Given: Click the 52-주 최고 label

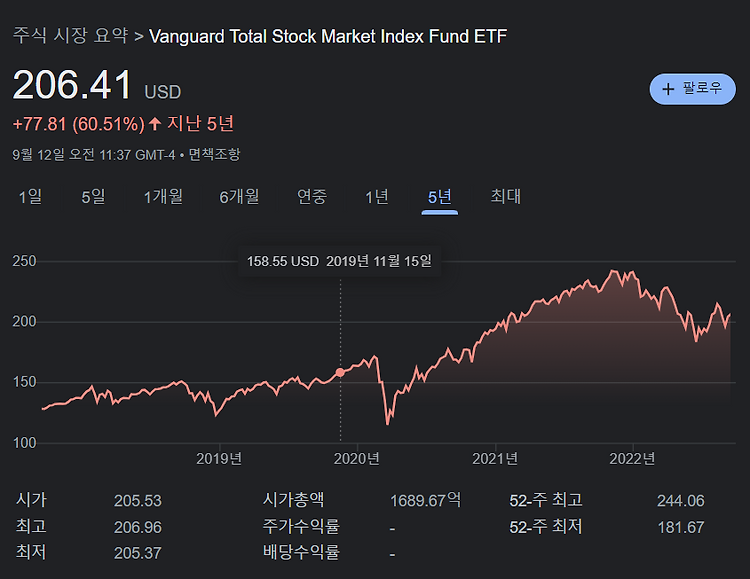Looking at the screenshot, I should pyautogui.click(x=546, y=500).
